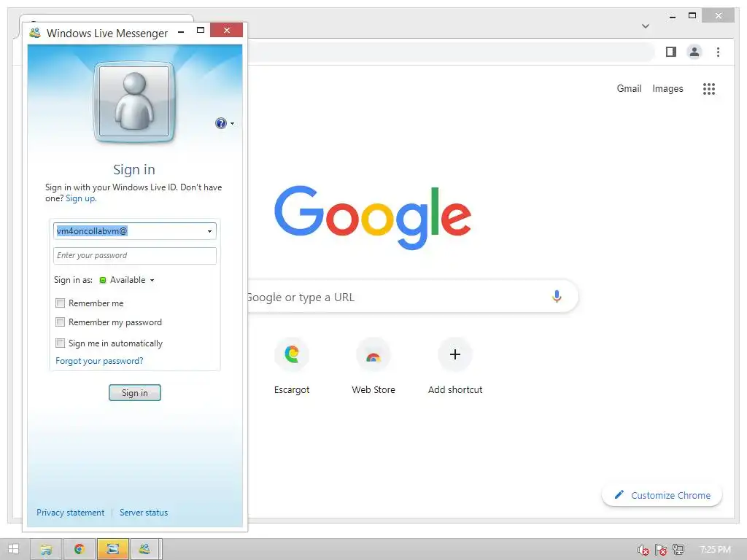
Task: Follow the Sign up link
Action: coord(80,198)
